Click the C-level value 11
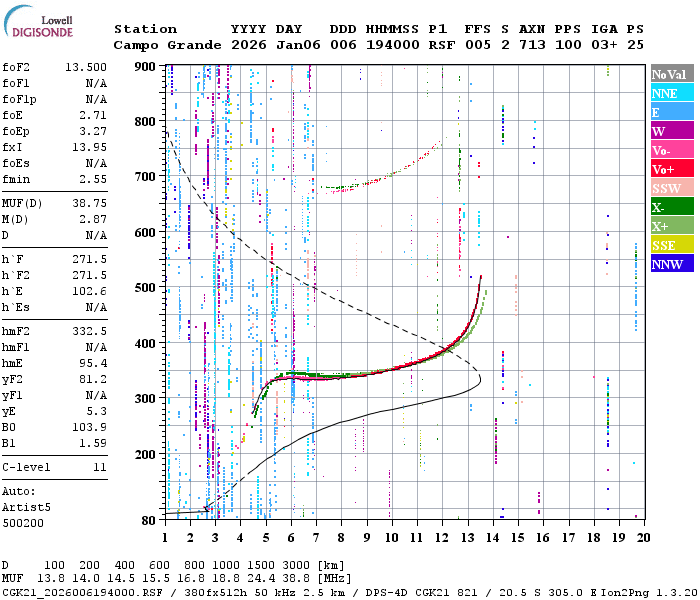Image resolution: width=700 pixels, height=600 pixels. (x=99, y=467)
